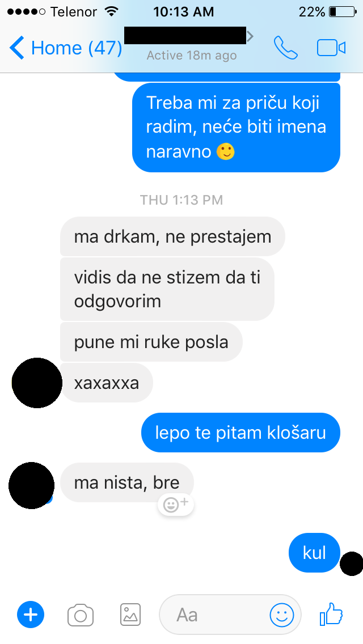Select the "lepo te pitam klošaru" message
This screenshot has width=363, height=644.
240,433
